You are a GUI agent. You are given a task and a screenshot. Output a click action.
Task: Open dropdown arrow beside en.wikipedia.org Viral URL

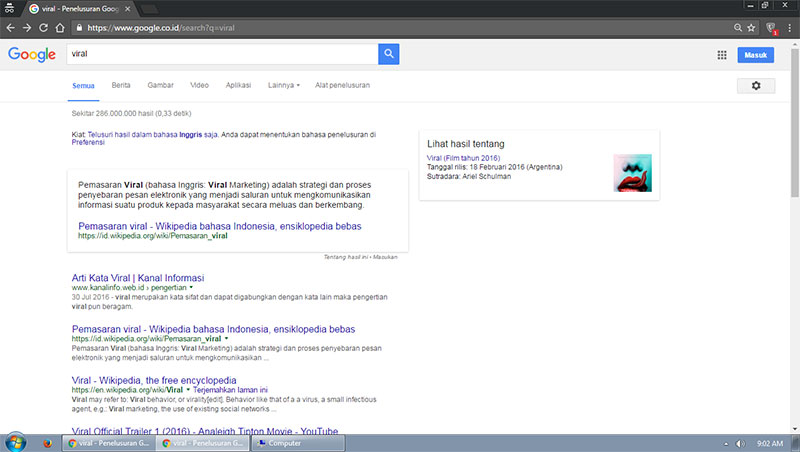tap(188, 389)
